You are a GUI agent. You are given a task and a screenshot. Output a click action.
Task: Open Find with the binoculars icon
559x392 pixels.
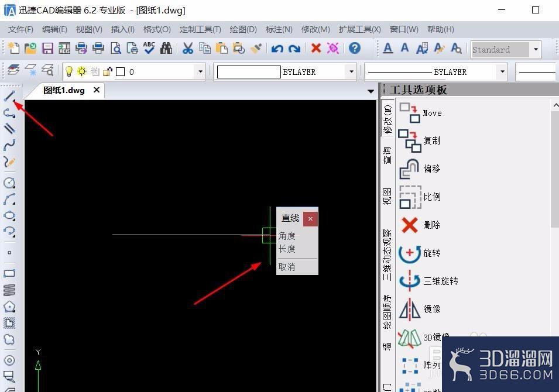click(x=166, y=48)
